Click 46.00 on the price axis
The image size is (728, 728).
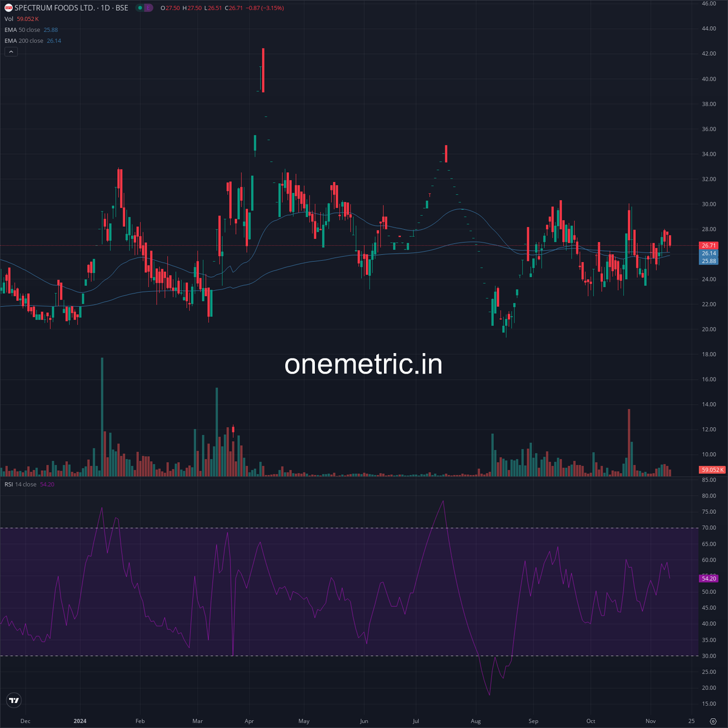click(x=709, y=4)
